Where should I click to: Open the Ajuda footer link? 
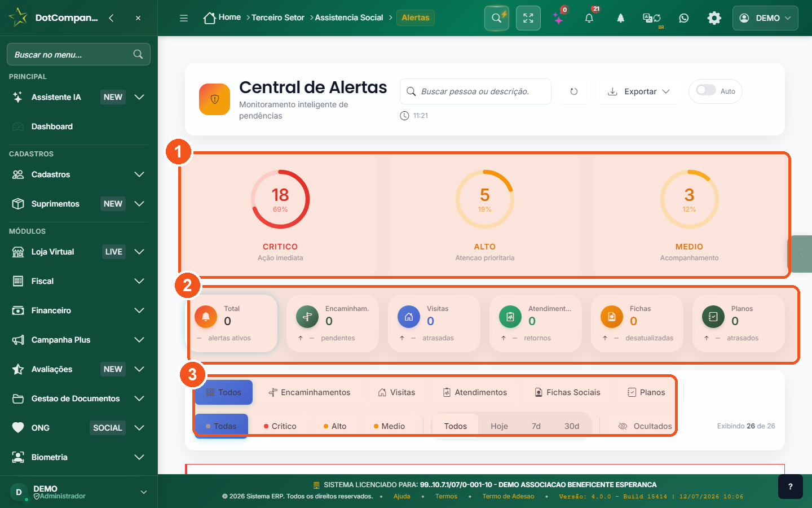coord(402,497)
